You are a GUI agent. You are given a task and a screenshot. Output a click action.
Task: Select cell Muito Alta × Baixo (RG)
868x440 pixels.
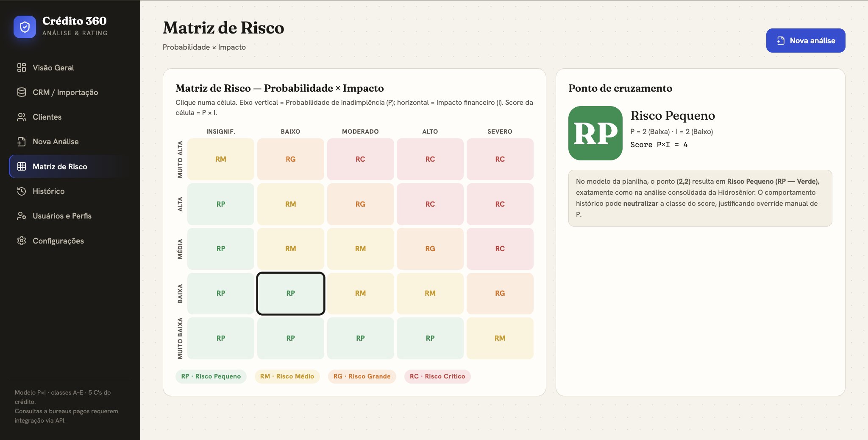click(290, 159)
